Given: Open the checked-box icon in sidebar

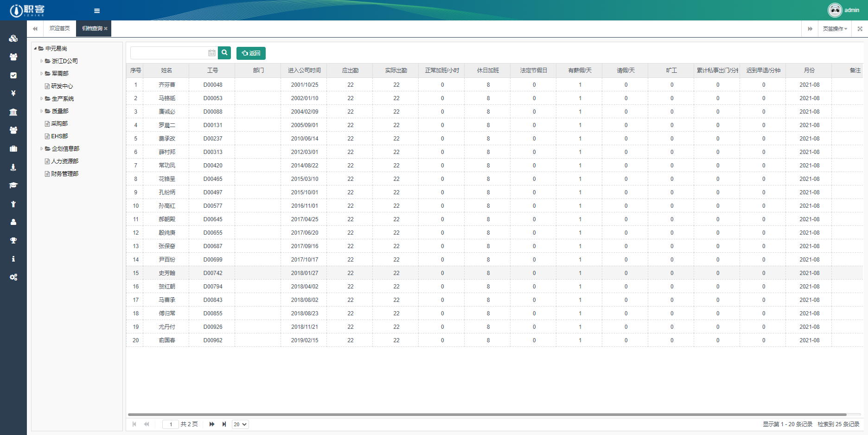Looking at the screenshot, I should click(x=13, y=75).
